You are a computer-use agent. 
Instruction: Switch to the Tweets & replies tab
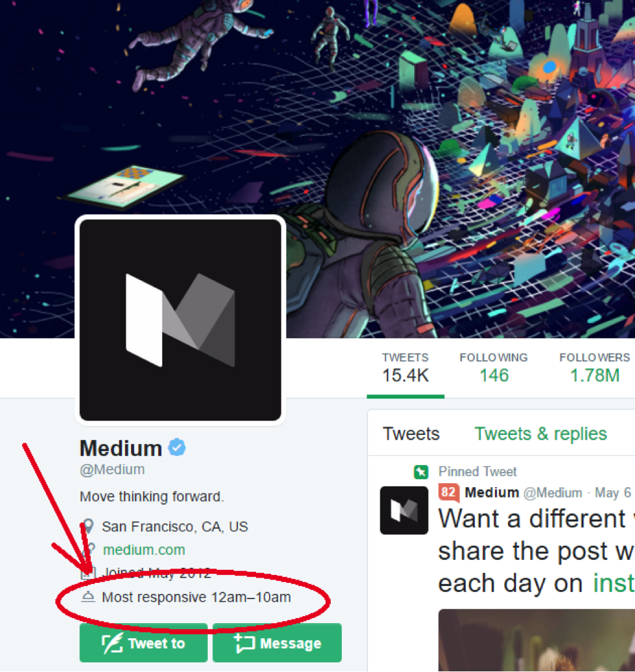point(540,433)
